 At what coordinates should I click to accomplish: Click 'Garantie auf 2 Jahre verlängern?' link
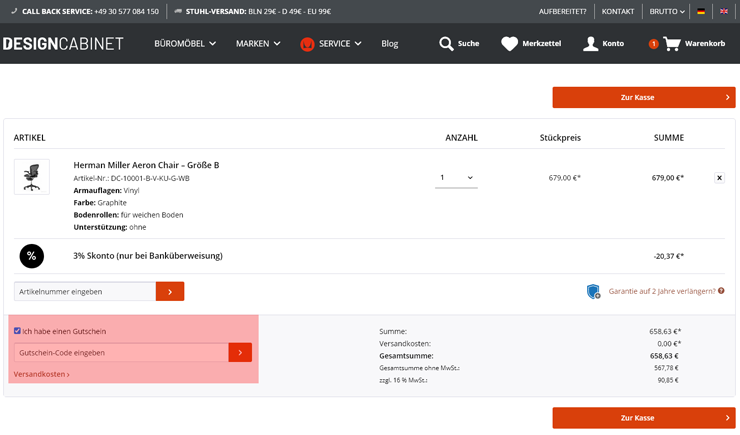coord(662,291)
